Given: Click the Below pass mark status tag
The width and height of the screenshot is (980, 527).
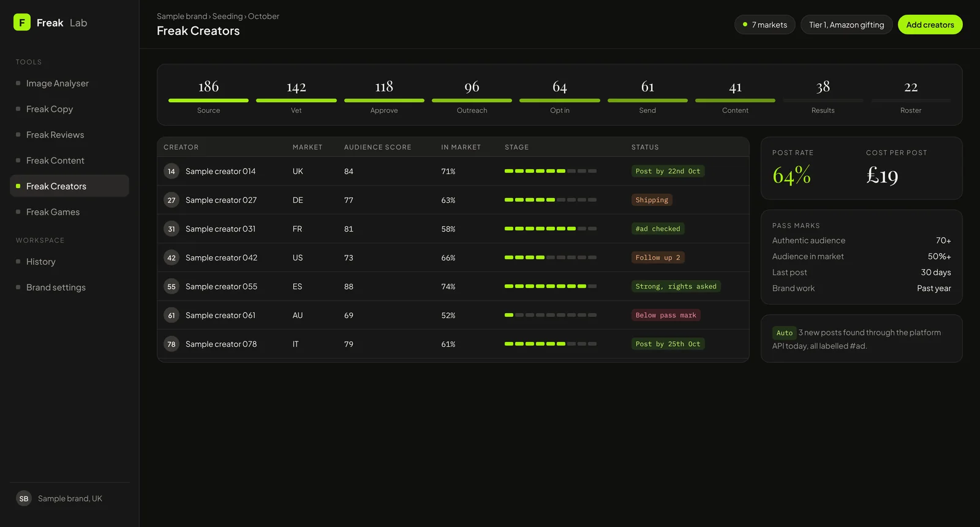Looking at the screenshot, I should (666, 315).
